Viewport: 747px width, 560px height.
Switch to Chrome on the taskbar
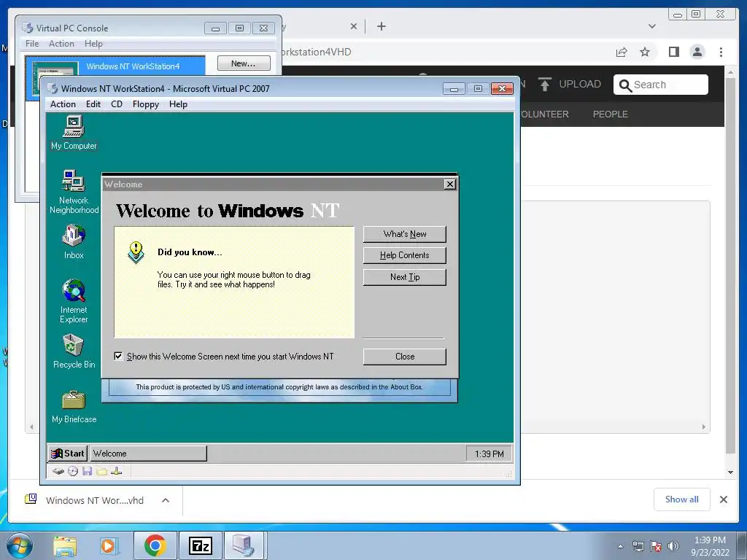[155, 545]
